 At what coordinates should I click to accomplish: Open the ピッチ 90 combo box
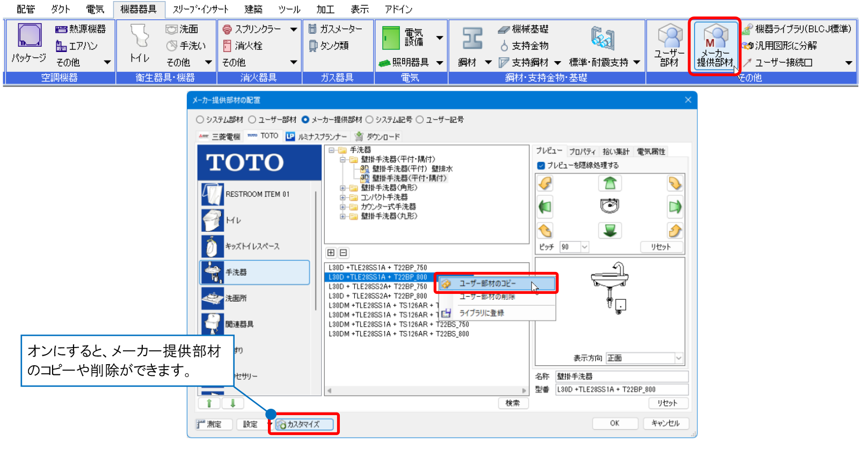point(574,247)
